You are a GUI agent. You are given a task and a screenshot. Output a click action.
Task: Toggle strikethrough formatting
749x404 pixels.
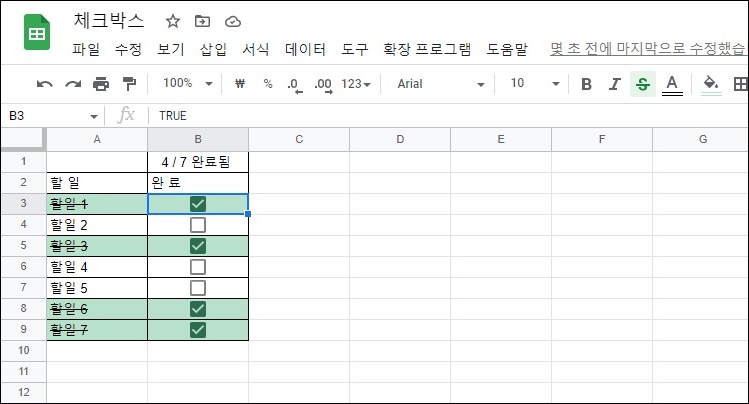click(643, 84)
